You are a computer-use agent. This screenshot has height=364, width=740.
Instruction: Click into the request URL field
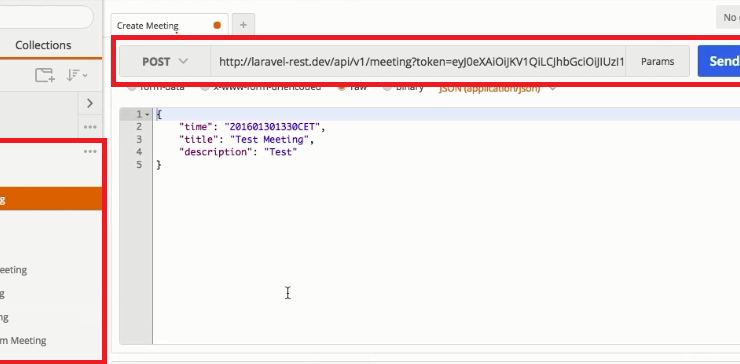(x=418, y=61)
